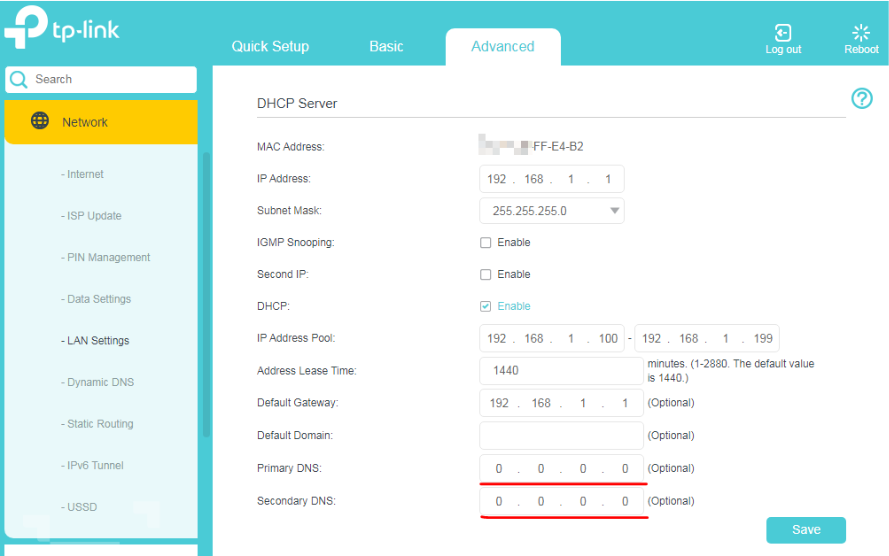This screenshot has height=556, width=889.
Task: Open the Dynamic DNS settings link
Action: (x=100, y=383)
